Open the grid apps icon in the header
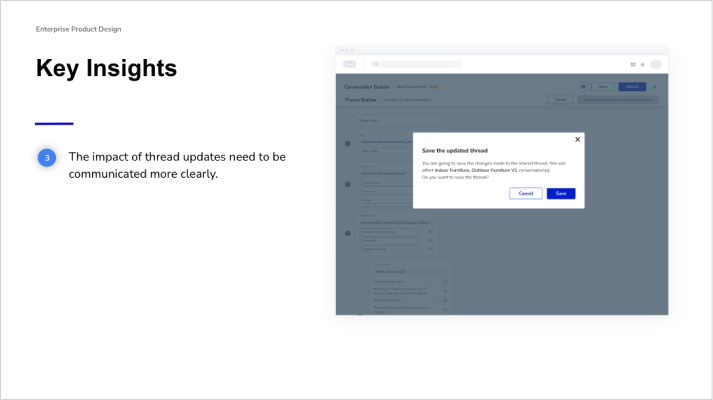Viewport: 713px width, 400px height. [x=633, y=64]
